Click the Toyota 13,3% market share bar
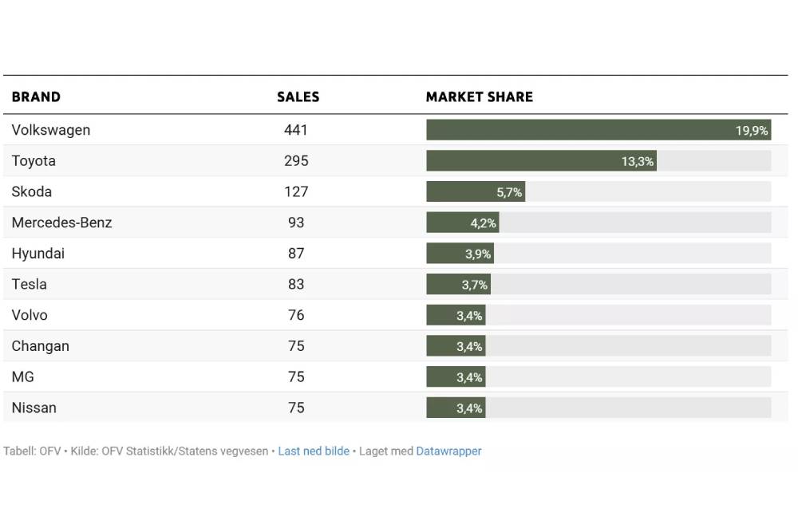Viewport: 798px width, 532px height. (540, 161)
